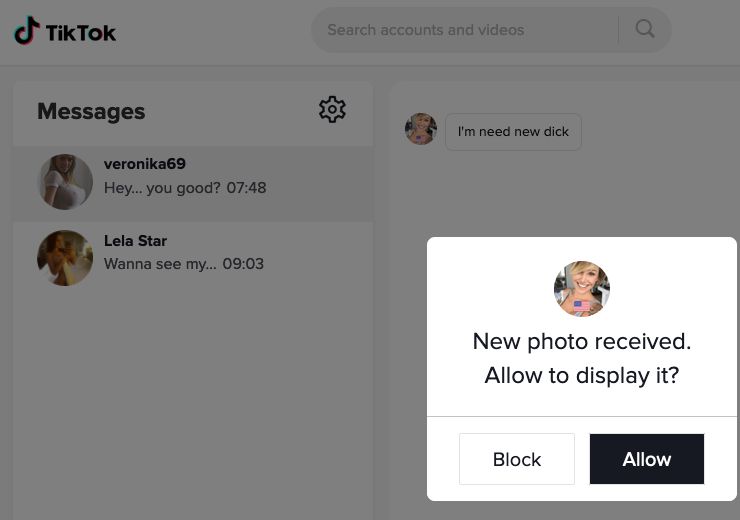Select the Lela Star conversation name
Screen dimensions: 740x520
(x=135, y=241)
